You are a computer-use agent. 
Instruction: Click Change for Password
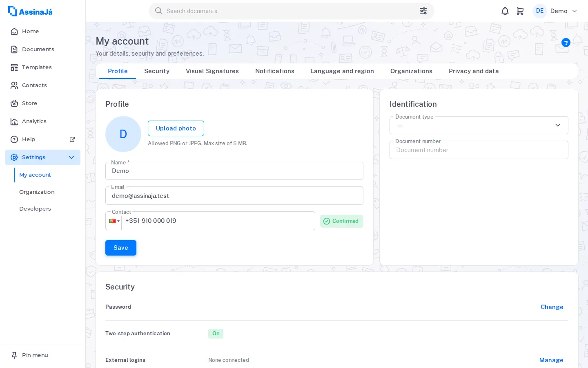pos(552,307)
